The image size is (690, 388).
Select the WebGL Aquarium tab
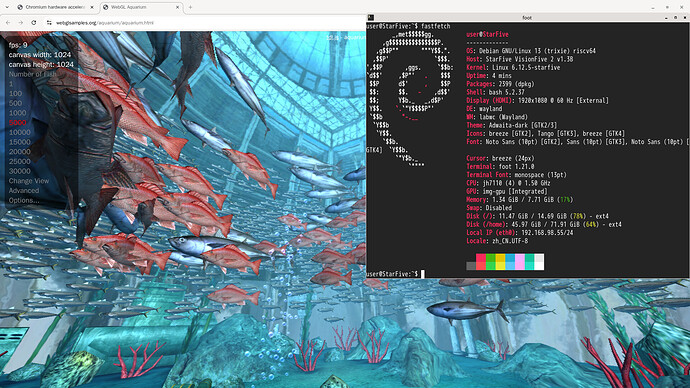(x=142, y=7)
